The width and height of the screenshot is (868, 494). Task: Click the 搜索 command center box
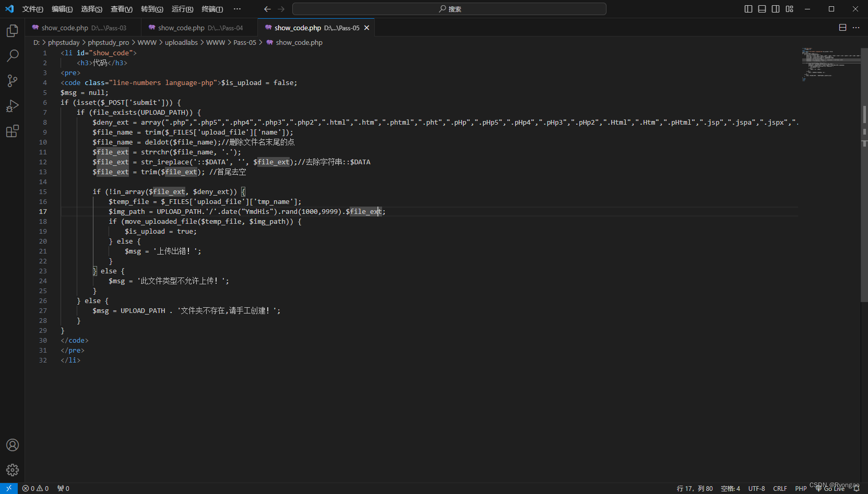(449, 9)
